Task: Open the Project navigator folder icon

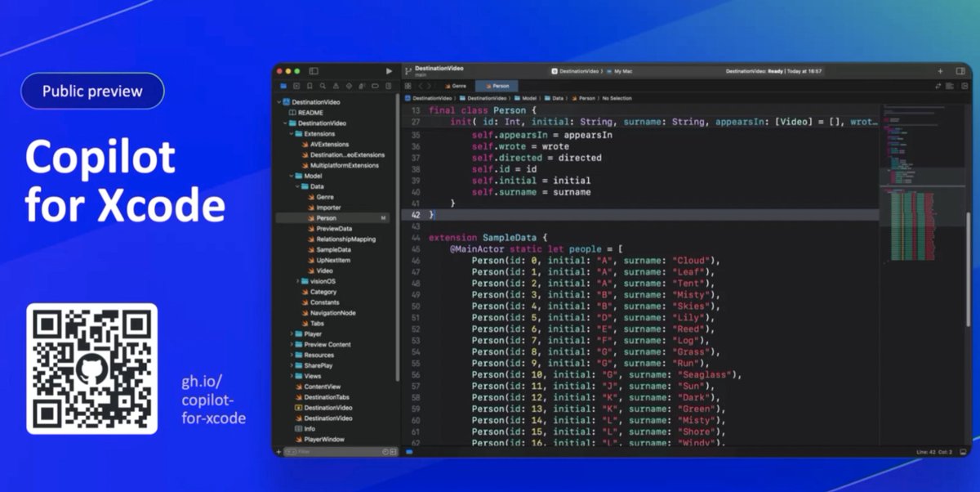Action: point(283,85)
